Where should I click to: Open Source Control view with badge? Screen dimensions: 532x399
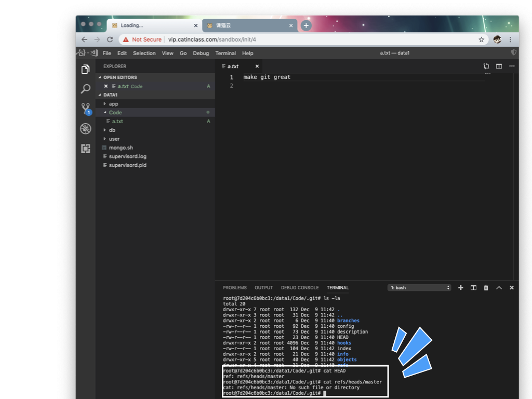click(86, 109)
